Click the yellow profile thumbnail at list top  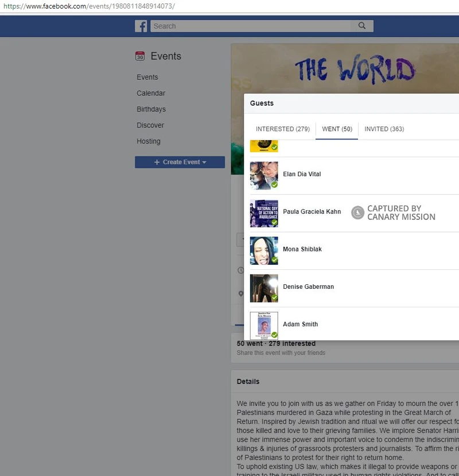264,146
